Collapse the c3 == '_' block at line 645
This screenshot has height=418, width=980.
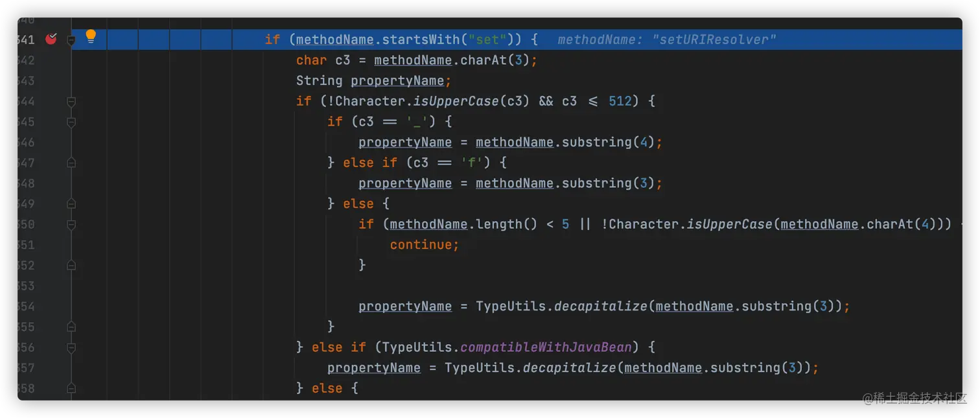(71, 122)
